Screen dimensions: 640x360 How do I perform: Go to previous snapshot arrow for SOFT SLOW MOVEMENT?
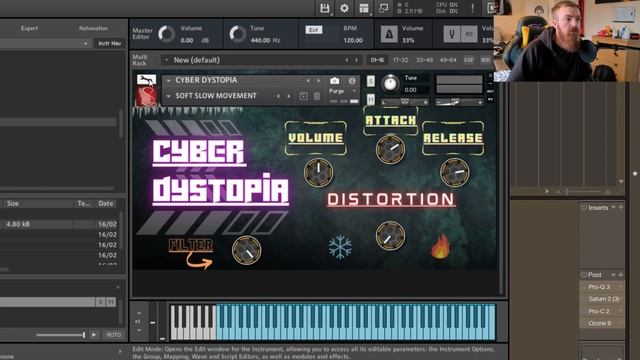click(278, 96)
